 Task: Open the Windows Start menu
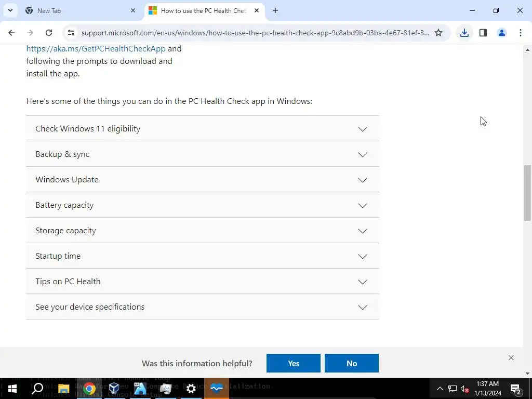coord(12,388)
